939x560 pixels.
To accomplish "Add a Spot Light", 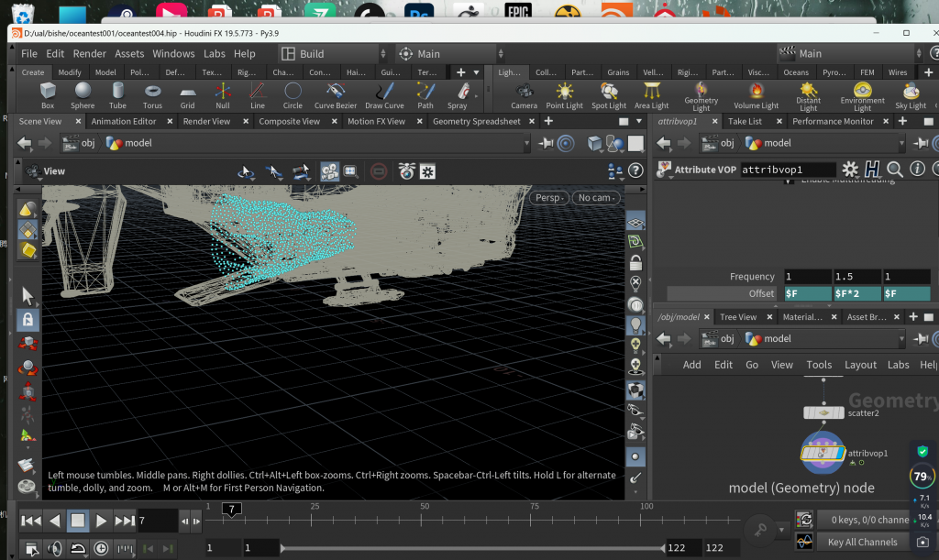I will coord(609,95).
